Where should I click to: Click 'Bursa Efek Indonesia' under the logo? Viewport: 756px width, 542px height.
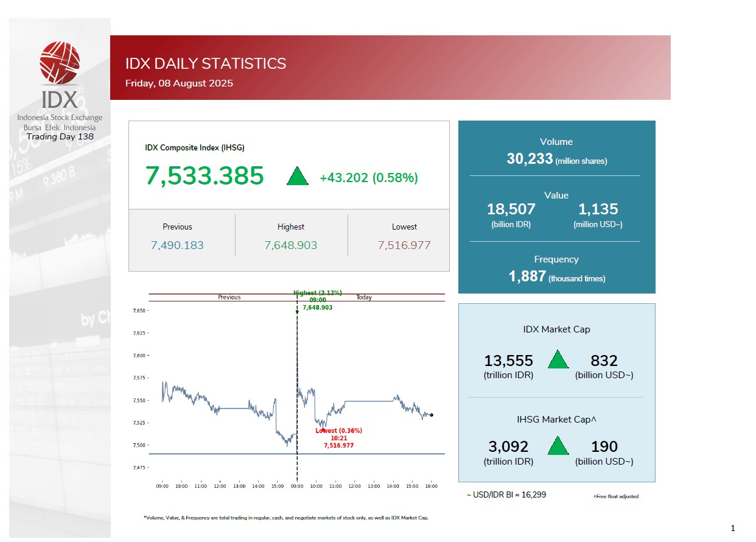click(x=60, y=127)
